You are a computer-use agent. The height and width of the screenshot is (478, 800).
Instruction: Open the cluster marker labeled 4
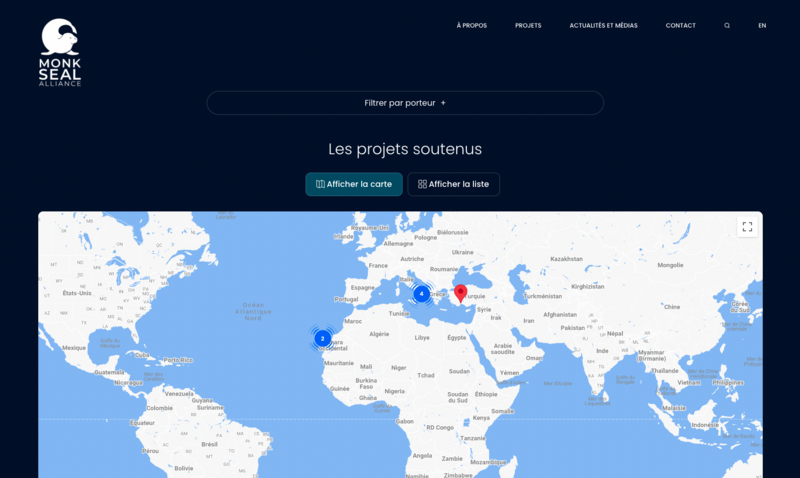pos(422,294)
